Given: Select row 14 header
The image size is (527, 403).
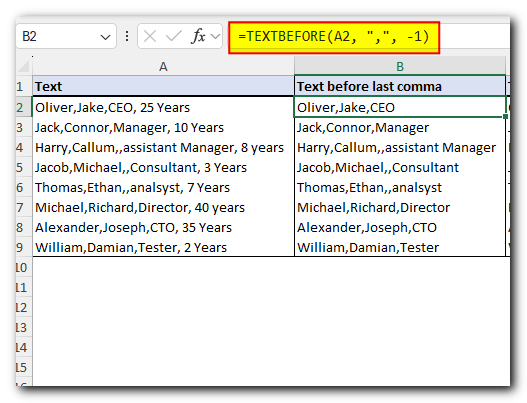Looking at the screenshot, I should (24, 348).
